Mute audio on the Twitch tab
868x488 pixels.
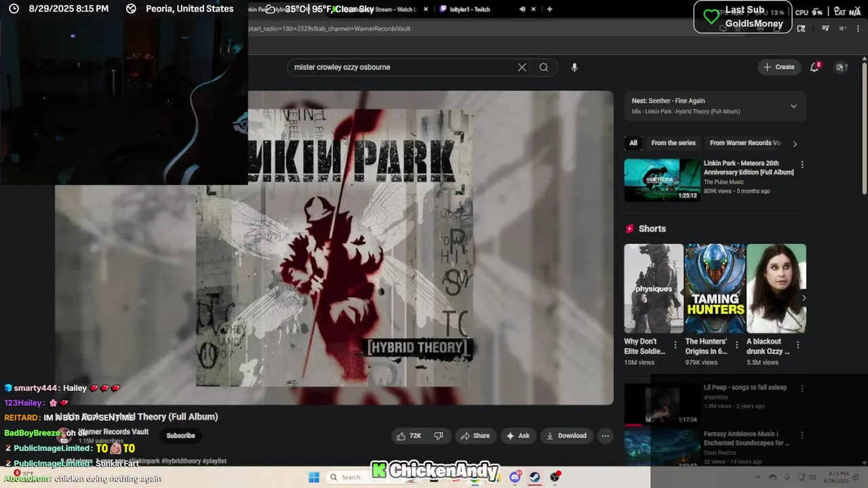tap(522, 9)
